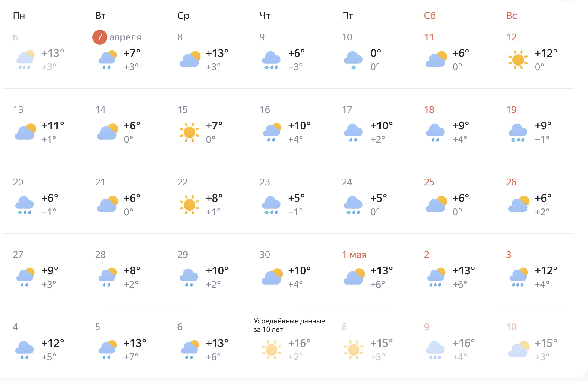This screenshot has height=381, width=588.
Task: Click the Усреднённые данные за 10 лет label
Action: click(x=289, y=325)
